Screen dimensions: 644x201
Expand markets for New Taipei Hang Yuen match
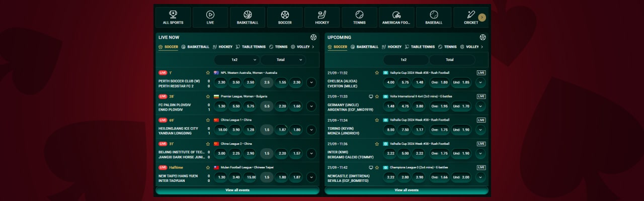(311, 177)
